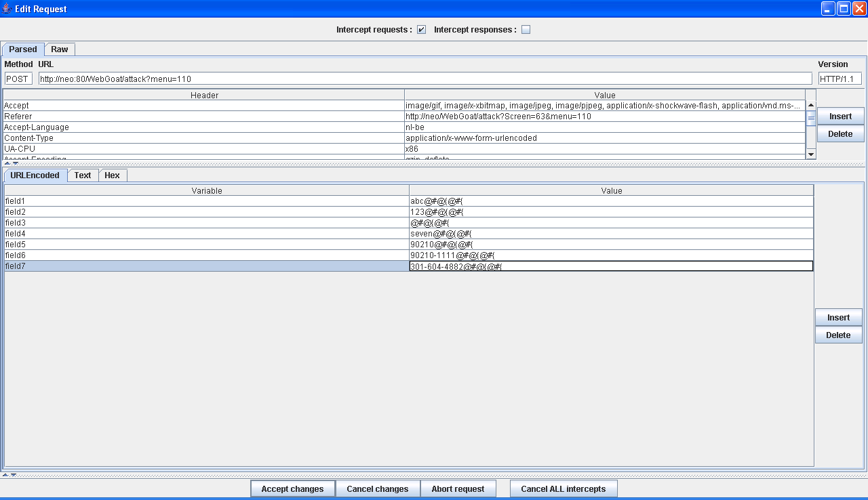Click into the URL input field
Viewport: 868px width, 500px height.
(x=425, y=79)
